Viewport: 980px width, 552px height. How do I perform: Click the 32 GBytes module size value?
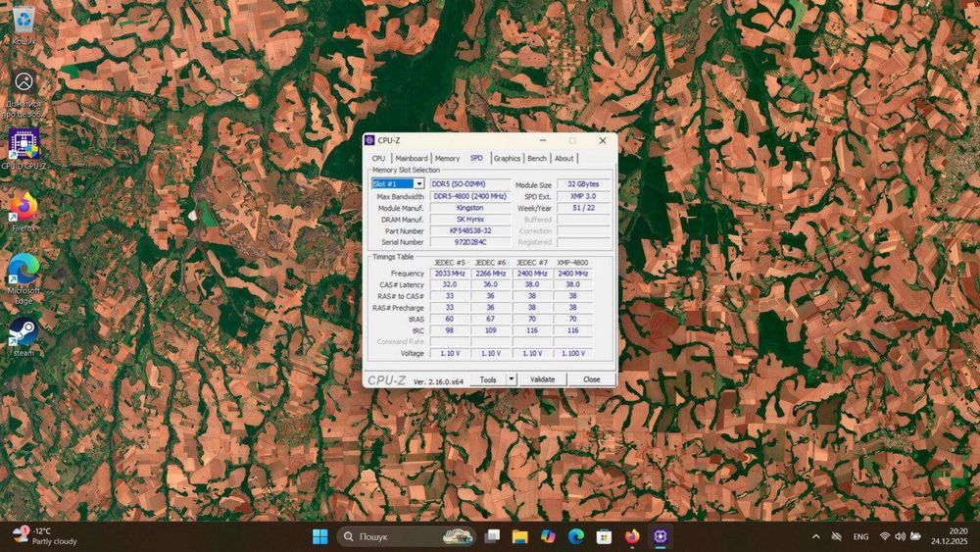[583, 183]
